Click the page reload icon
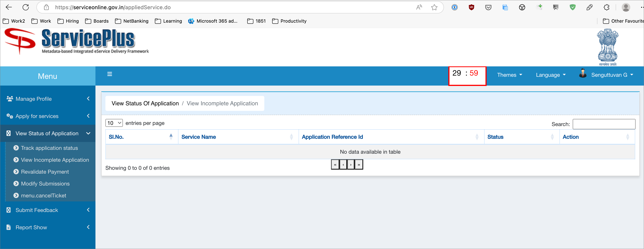Viewport: 644px width, 249px height. [x=26, y=7]
